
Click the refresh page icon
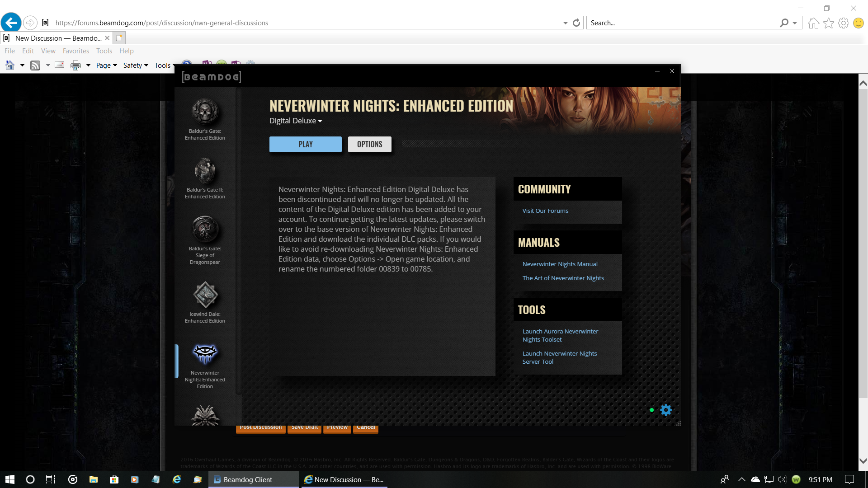click(576, 23)
